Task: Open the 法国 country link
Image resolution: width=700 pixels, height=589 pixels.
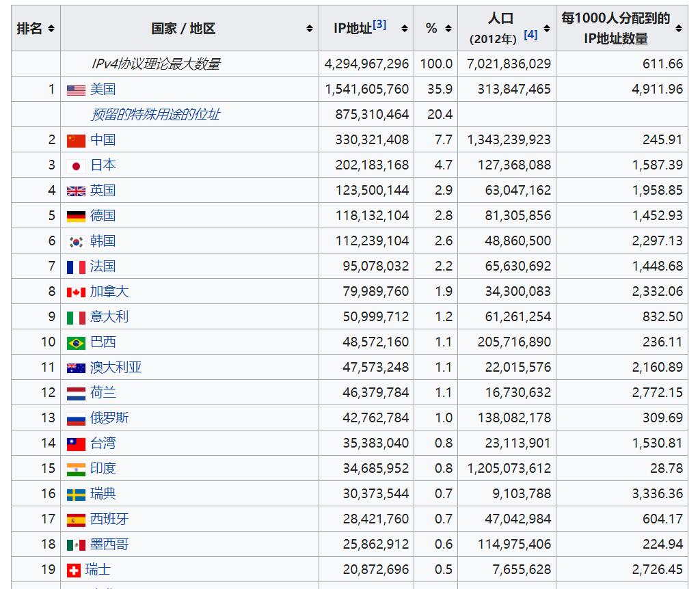Action: pyautogui.click(x=103, y=266)
